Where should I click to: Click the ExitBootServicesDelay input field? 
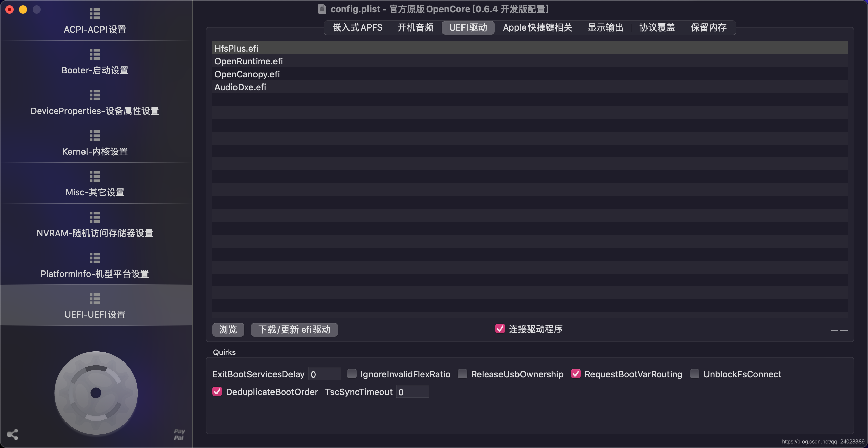point(324,374)
